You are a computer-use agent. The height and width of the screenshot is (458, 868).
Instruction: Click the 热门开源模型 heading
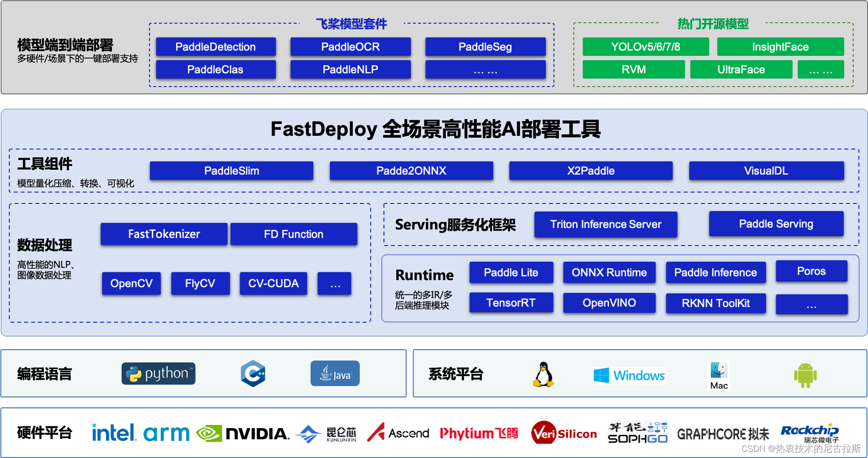click(713, 24)
